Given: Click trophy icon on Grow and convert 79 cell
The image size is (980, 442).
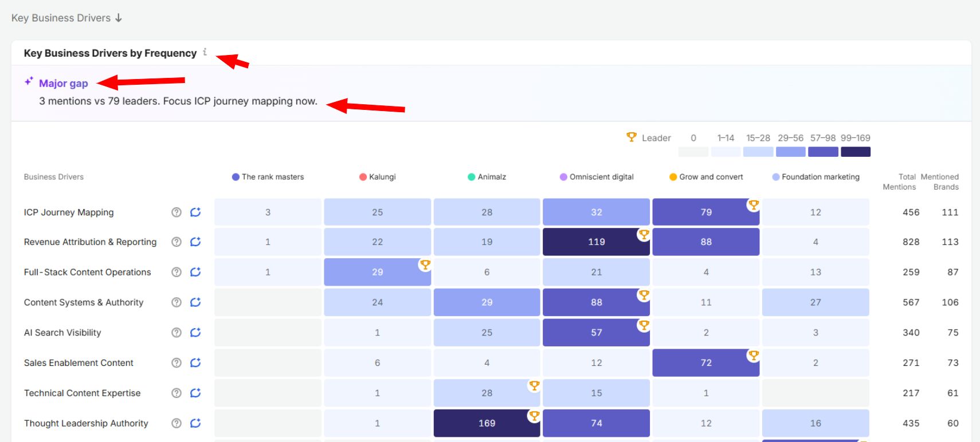Looking at the screenshot, I should [x=754, y=204].
